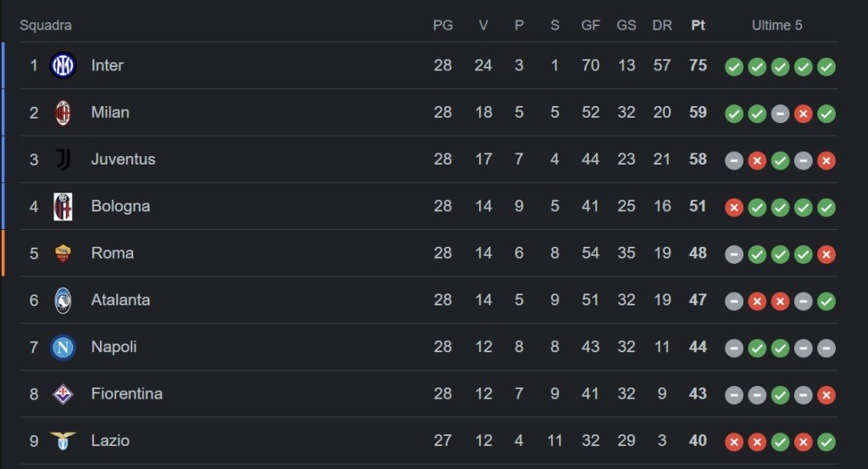Click Milan's red loss icon in last five

pos(804,114)
